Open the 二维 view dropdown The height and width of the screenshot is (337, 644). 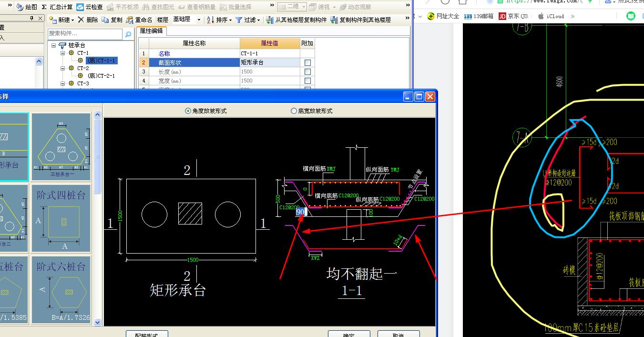[291, 7]
